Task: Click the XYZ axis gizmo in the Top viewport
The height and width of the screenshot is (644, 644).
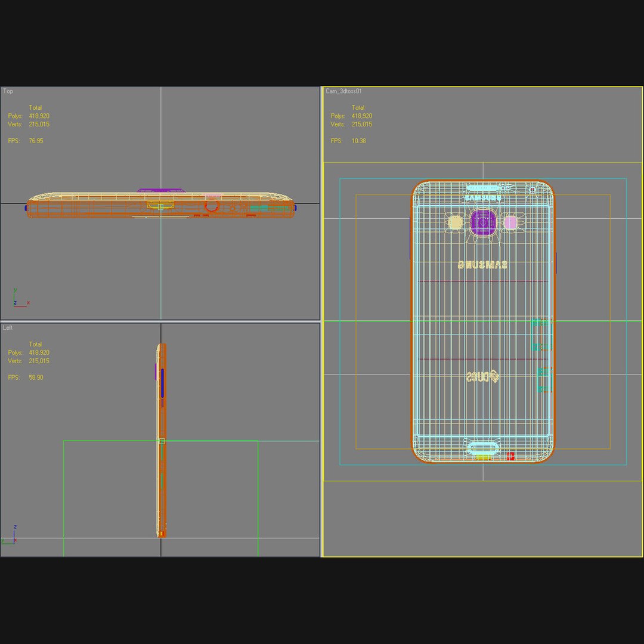Action: click(20, 299)
